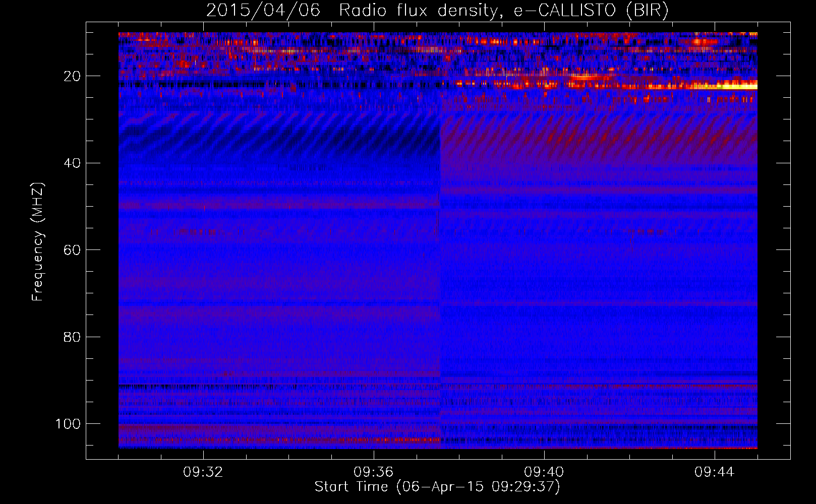The height and width of the screenshot is (504, 816).
Task: Click the '09:40' time tick label
Action: pos(544,472)
